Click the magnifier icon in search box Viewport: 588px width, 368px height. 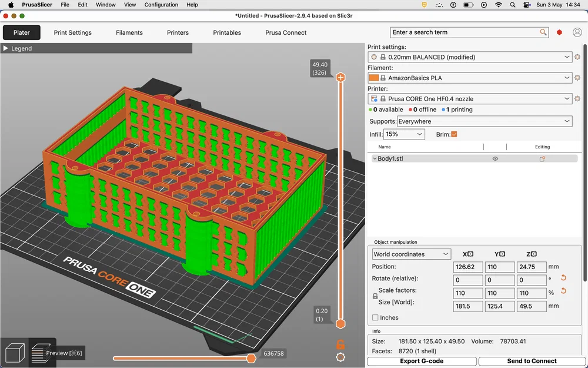543,32
